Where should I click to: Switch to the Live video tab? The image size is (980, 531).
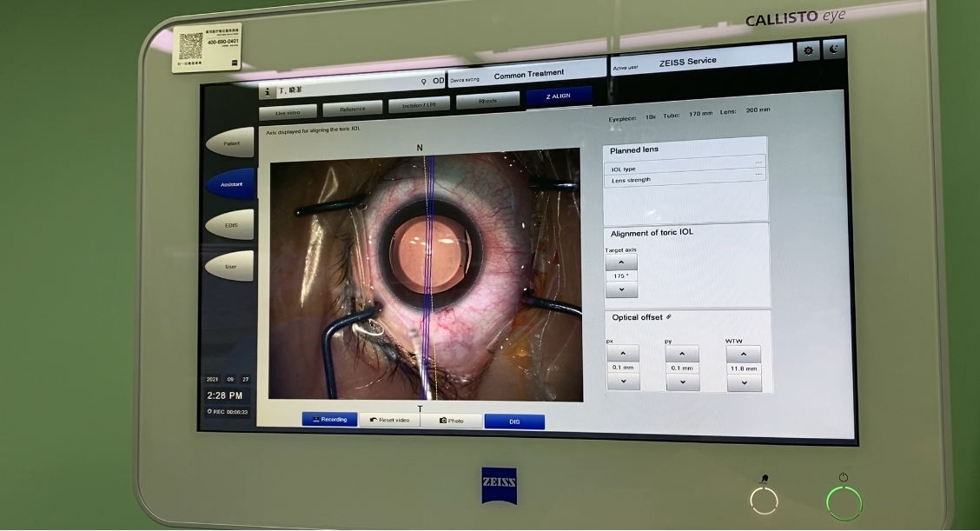tap(288, 113)
